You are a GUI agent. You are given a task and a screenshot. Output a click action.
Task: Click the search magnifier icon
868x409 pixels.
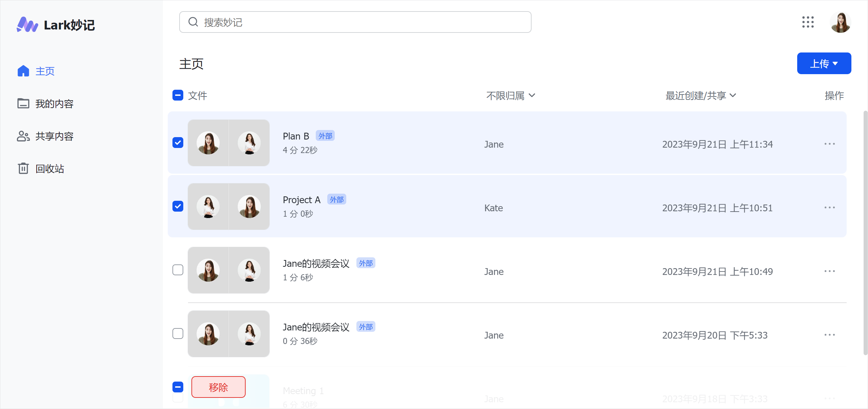[193, 22]
